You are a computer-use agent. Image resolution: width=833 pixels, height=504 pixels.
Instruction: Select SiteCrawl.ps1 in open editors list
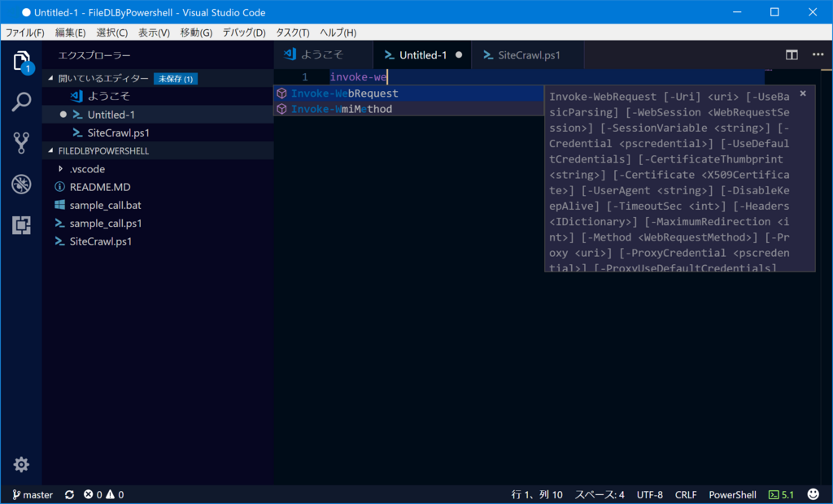(158, 133)
